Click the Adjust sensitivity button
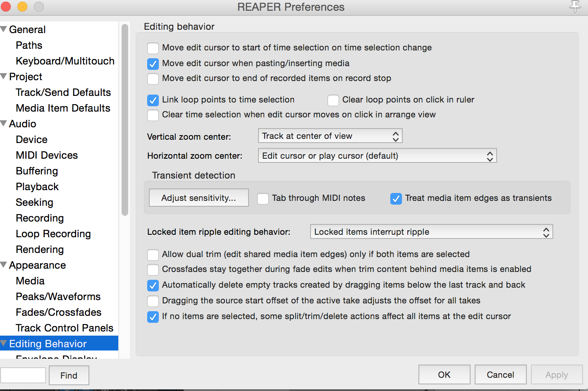 (199, 198)
